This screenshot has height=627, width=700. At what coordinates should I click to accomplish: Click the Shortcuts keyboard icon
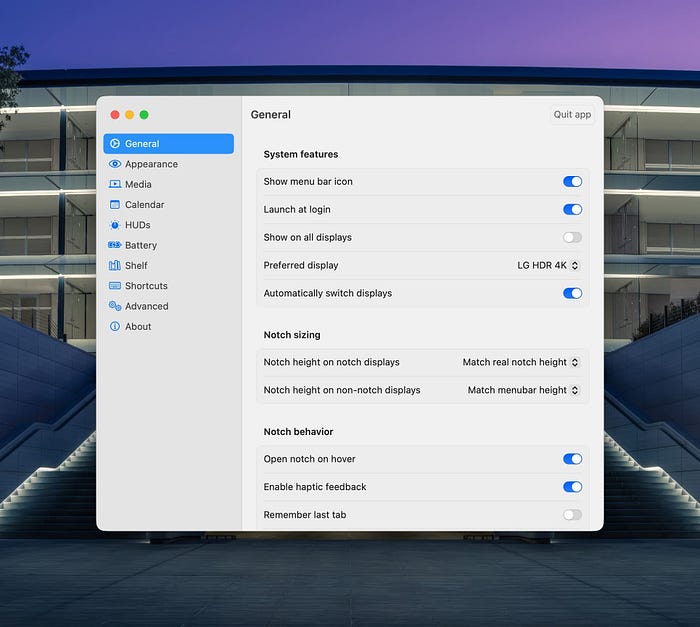coord(115,285)
